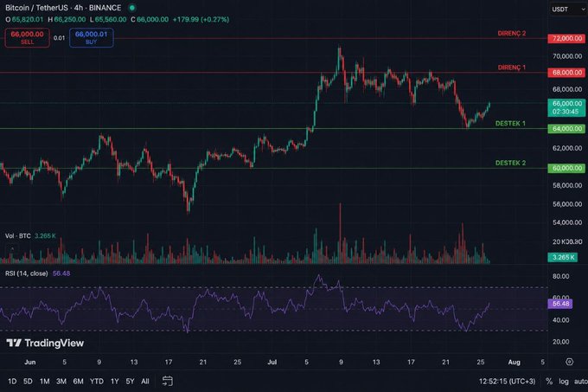Select the 6M time range
Viewport: 588px width, 392px height.
coord(78,381)
